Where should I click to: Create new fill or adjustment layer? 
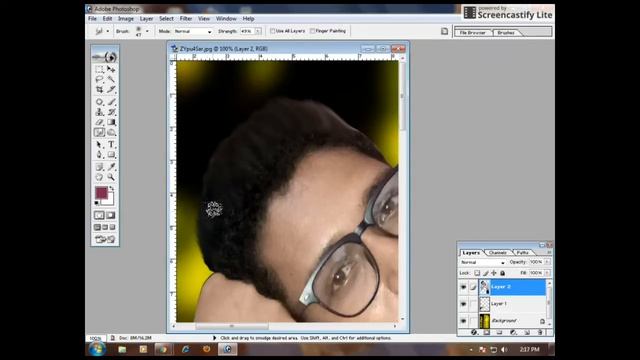coord(513,332)
